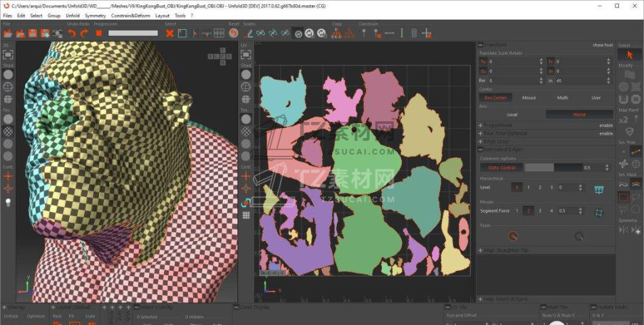Viewport: 644px width, 325px height.
Task: Expand the Edge Loop section
Action: (481, 142)
